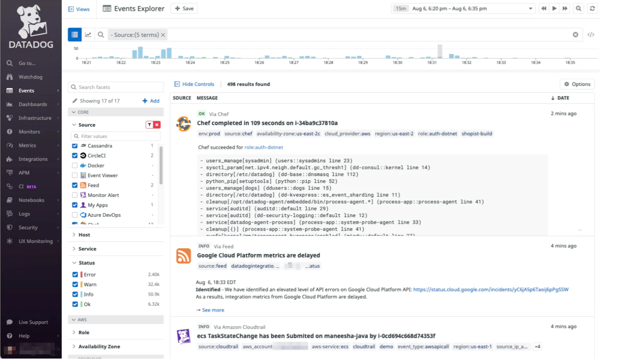Open Watchdog from the sidebar
This screenshot has width=624, height=364.
pos(31,77)
